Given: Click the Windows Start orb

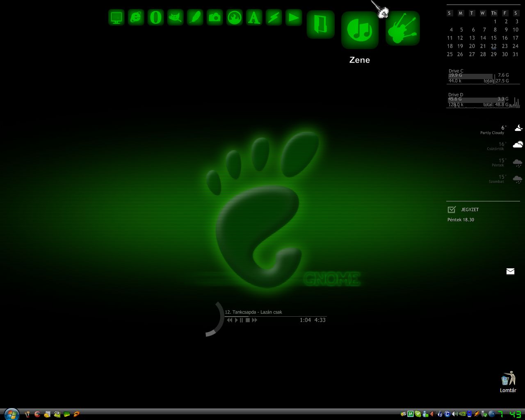Looking at the screenshot, I should [x=11, y=414].
